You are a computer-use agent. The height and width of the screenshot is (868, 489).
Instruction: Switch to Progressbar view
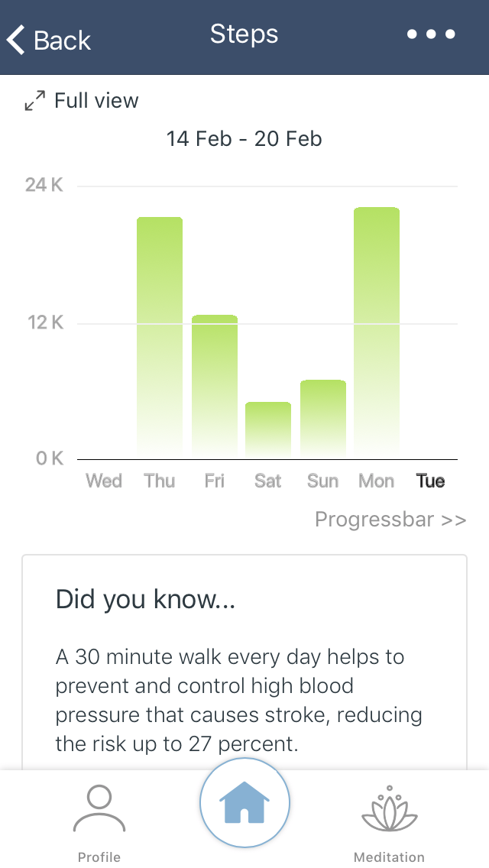(390, 520)
